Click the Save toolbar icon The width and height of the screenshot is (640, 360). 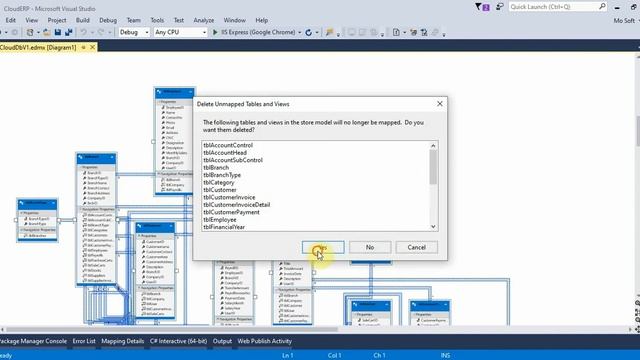58,32
